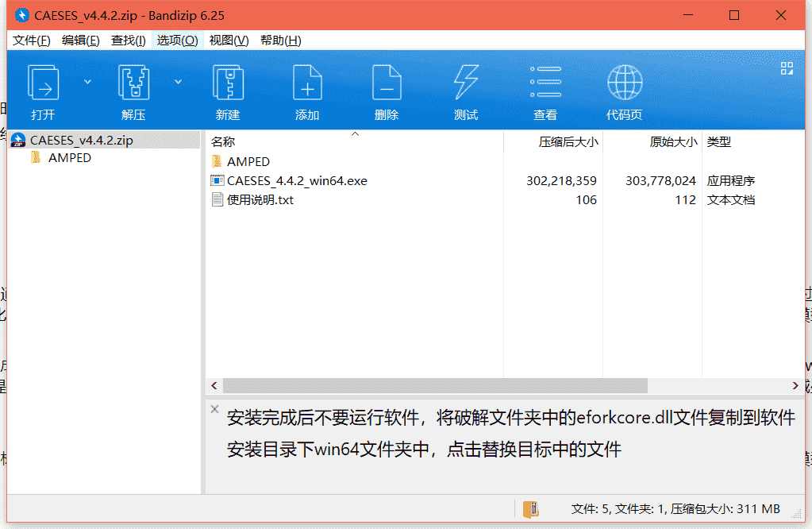
Task: Click the Open (打开) toolbar icon
Action: 43,83
